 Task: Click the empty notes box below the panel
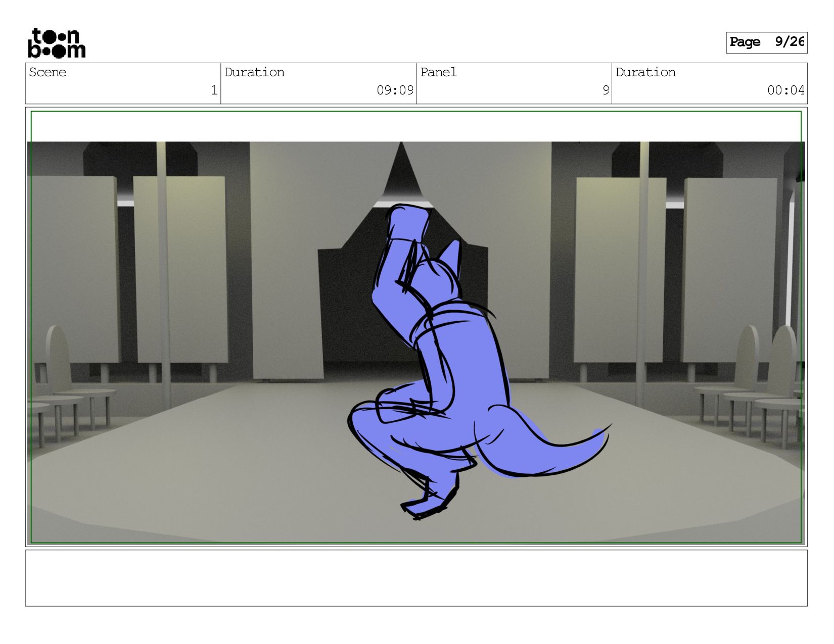click(416, 578)
